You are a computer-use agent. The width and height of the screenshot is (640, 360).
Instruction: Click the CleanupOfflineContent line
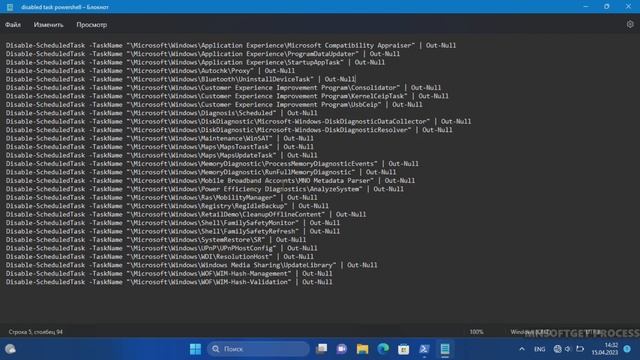pos(186,214)
